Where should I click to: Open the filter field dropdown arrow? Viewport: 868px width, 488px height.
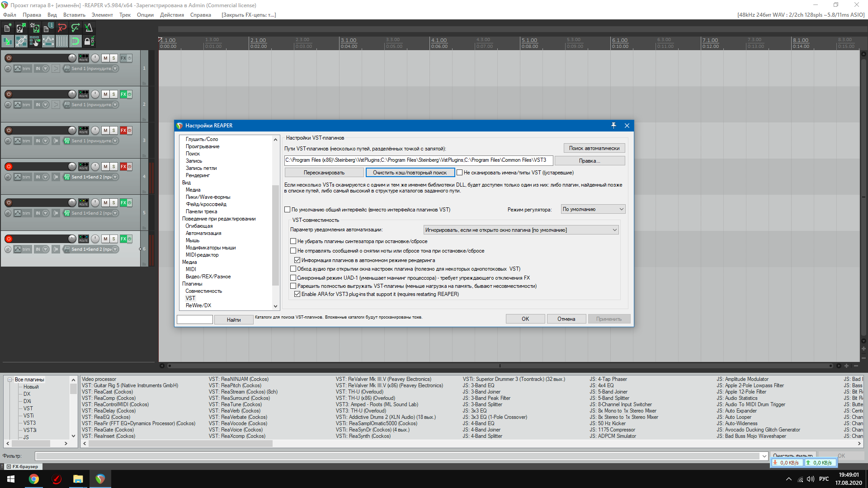coord(764,456)
